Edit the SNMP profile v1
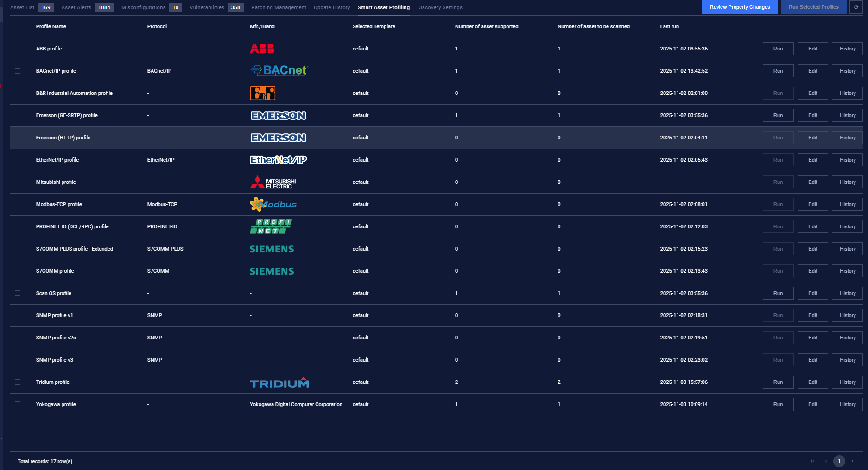Viewport: 868px width, 470px height. click(813, 315)
